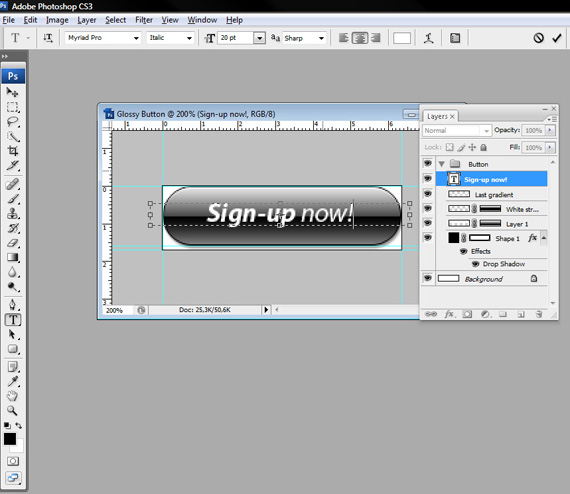The width and height of the screenshot is (570, 494).
Task: Change text orientation icon
Action: (x=48, y=38)
